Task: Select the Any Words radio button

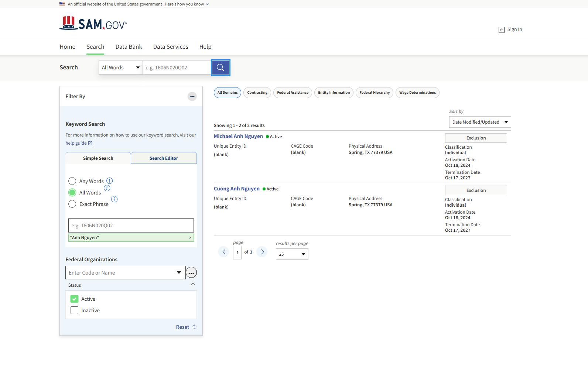Action: tap(72, 181)
